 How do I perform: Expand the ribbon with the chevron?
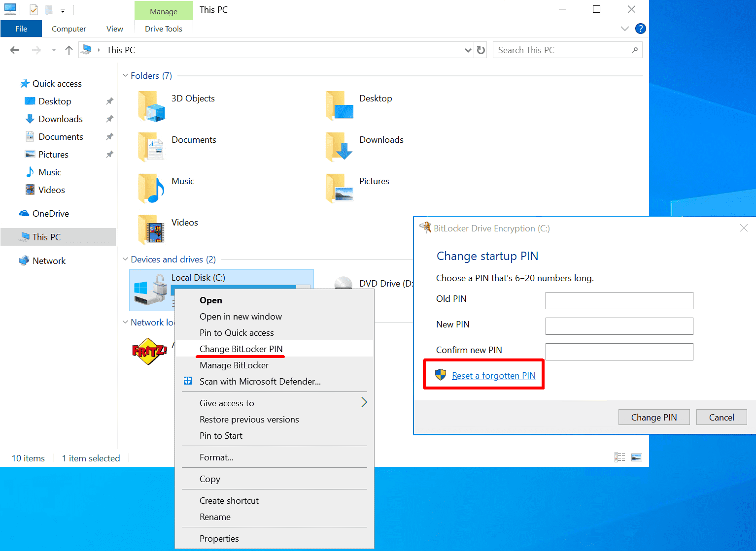click(625, 29)
